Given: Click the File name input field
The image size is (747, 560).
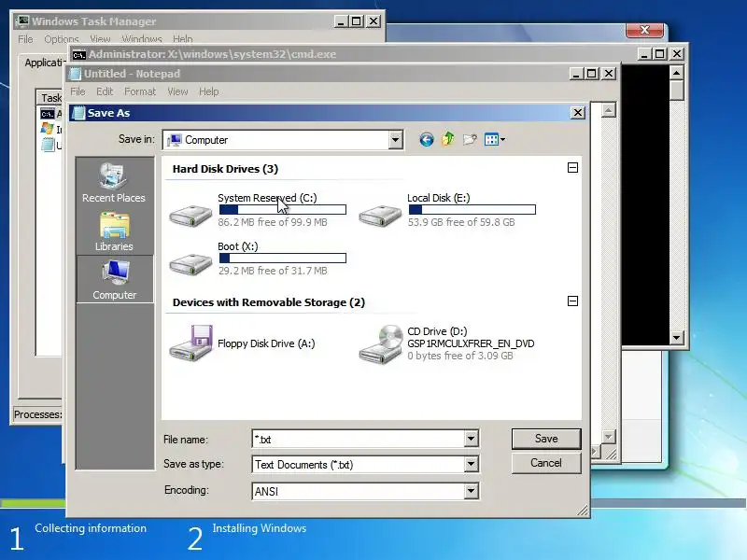Looking at the screenshot, I should pyautogui.click(x=359, y=439).
